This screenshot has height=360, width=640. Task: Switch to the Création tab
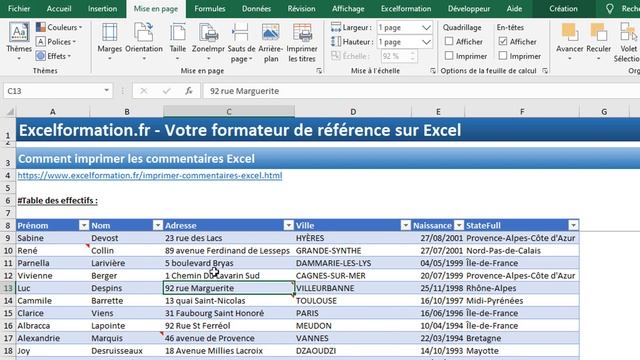(x=563, y=9)
